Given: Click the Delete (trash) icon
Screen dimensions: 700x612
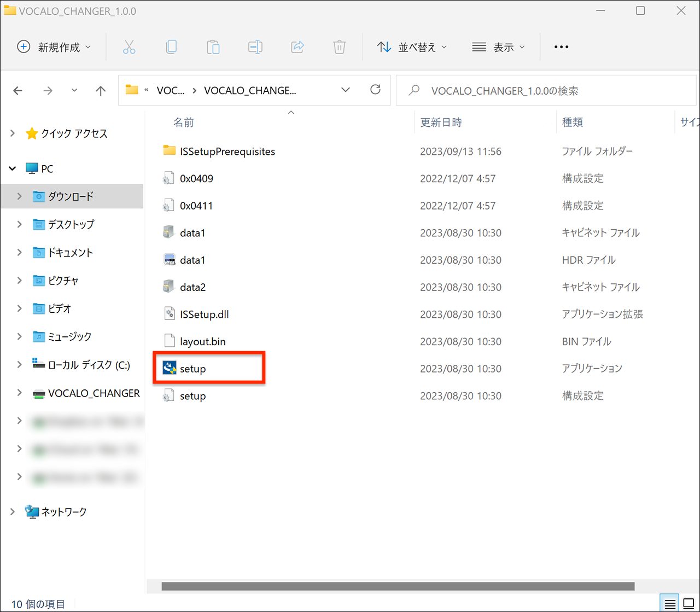Looking at the screenshot, I should pos(340,47).
